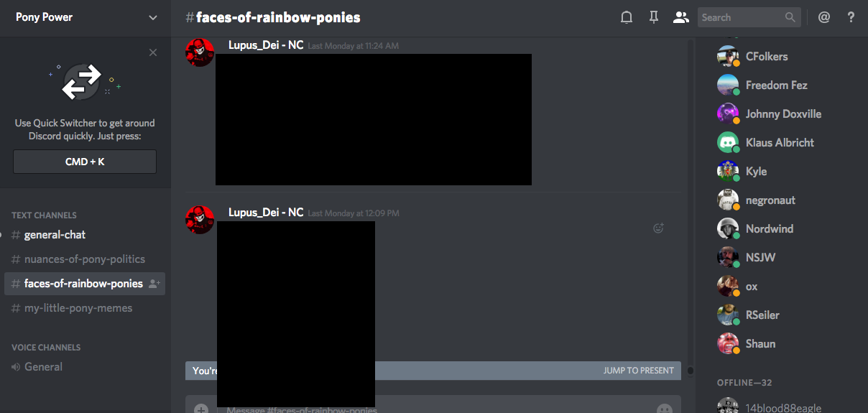
Task: Open help via question mark icon
Action: click(851, 17)
